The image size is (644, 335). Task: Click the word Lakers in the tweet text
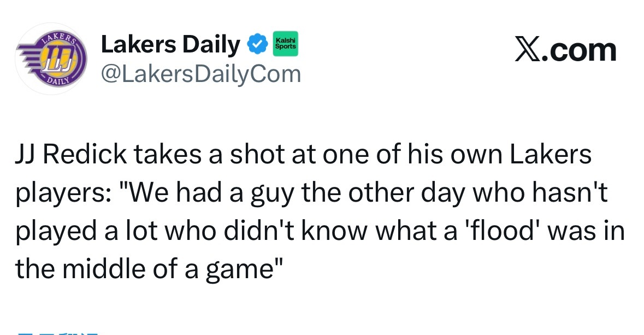click(551, 155)
